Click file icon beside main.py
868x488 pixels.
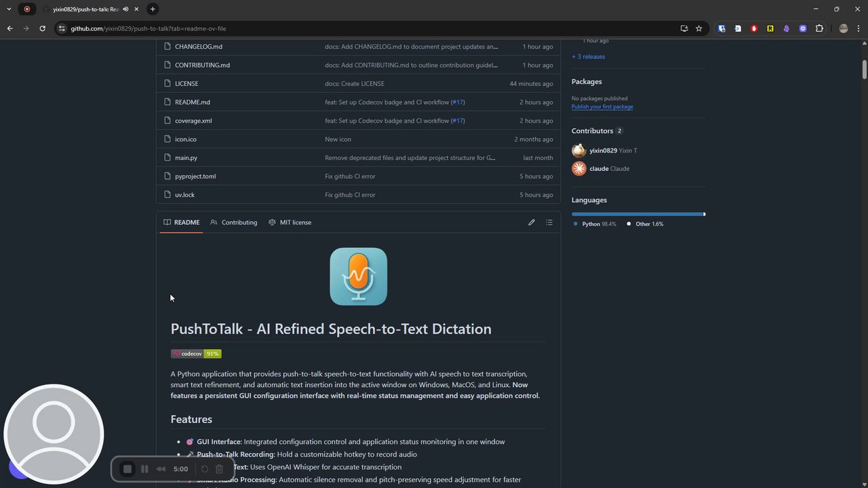pyautogui.click(x=166, y=158)
